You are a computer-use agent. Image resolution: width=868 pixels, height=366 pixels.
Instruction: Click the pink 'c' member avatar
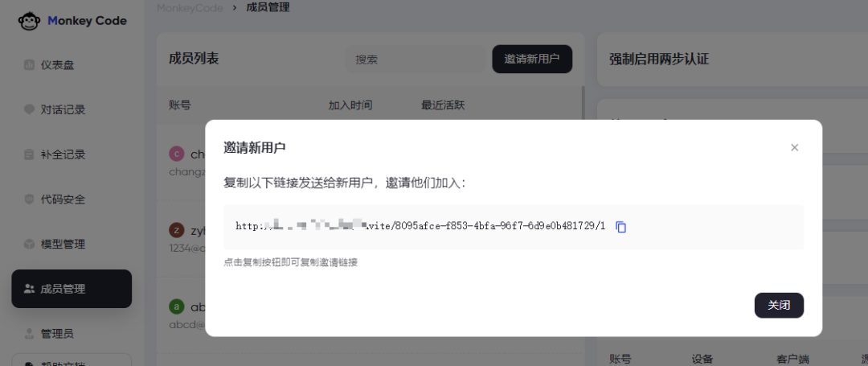click(x=176, y=154)
